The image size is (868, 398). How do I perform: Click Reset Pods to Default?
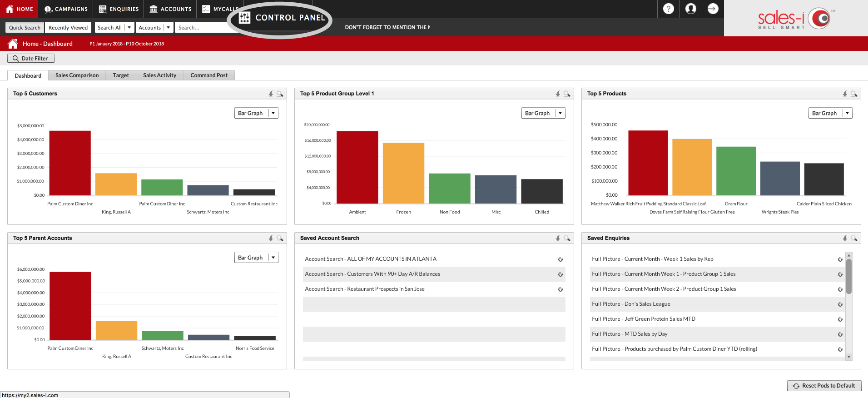(824, 386)
